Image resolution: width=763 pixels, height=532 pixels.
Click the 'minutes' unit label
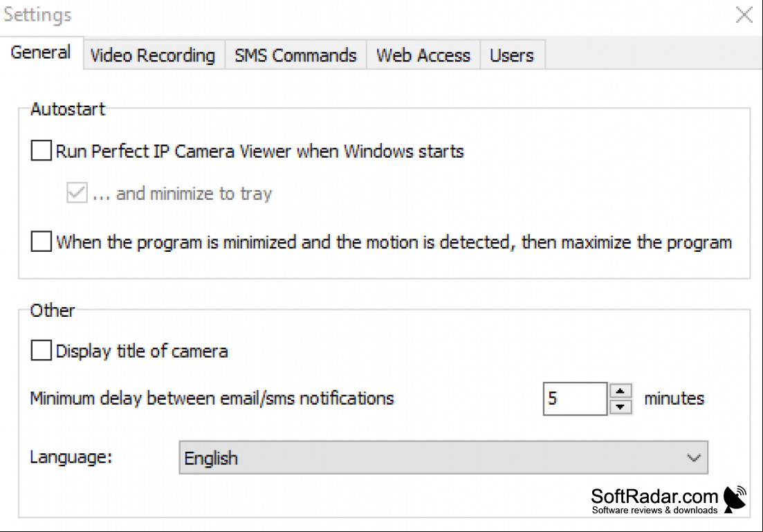pyautogui.click(x=674, y=398)
